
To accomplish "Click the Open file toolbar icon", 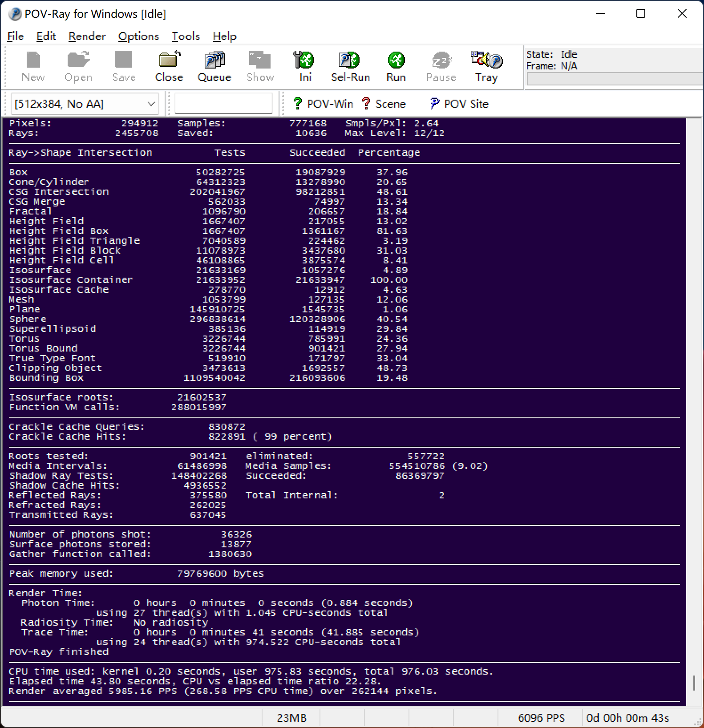I will click(x=78, y=67).
